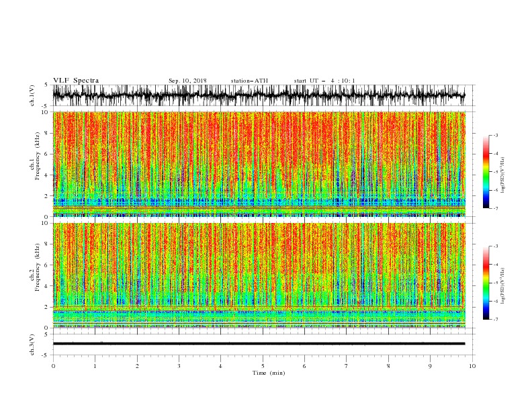Click the 'Time (min)' axis label
The height and width of the screenshot is (411, 532).
pos(269,373)
